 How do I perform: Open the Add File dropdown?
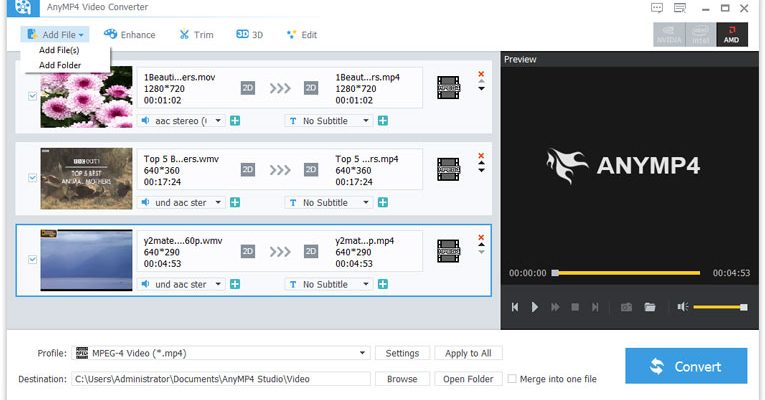coord(55,35)
